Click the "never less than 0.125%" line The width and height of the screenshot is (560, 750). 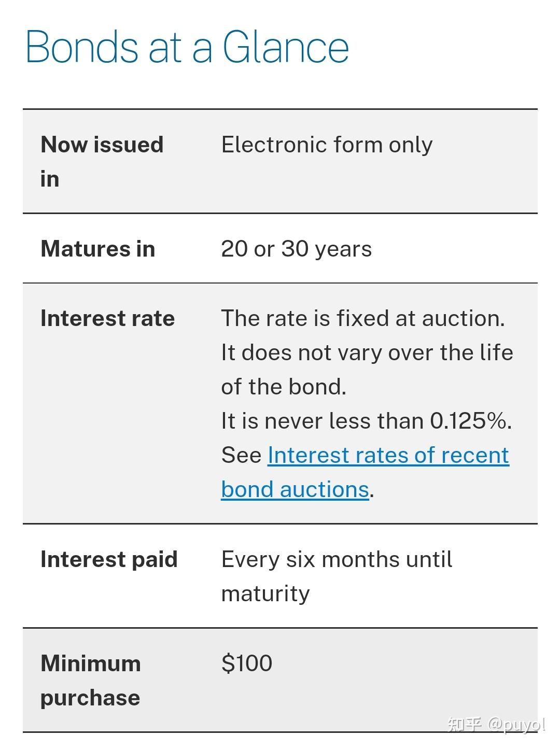coord(366,421)
